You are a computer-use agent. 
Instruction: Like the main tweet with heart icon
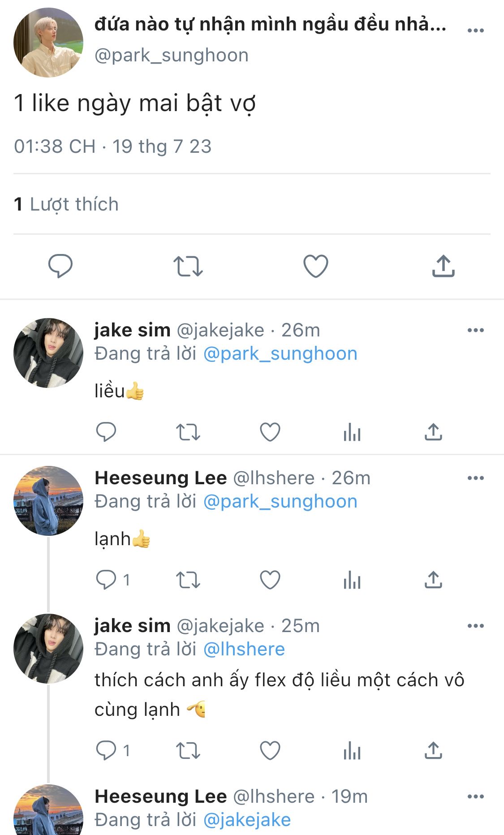316,266
